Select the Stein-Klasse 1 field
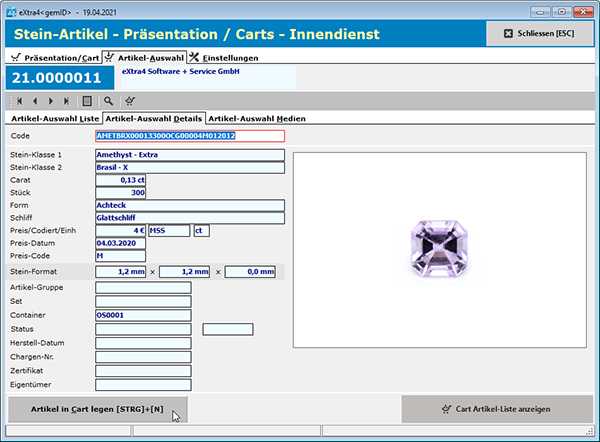 189,155
